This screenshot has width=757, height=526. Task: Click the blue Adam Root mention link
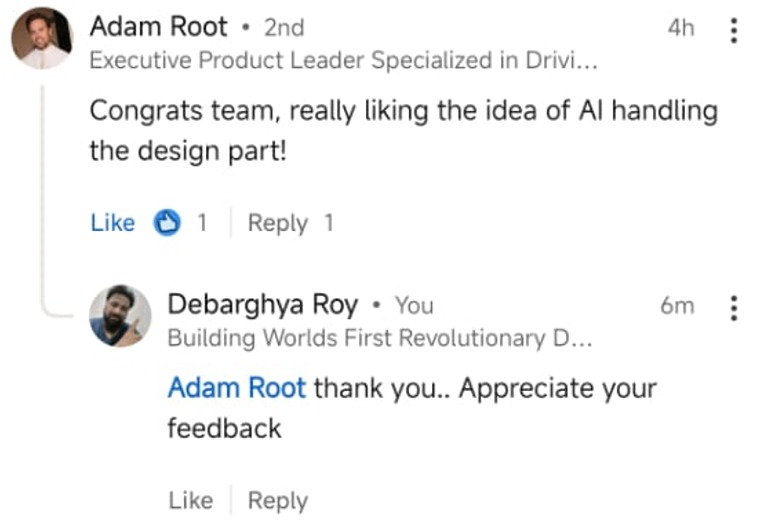[236, 388]
